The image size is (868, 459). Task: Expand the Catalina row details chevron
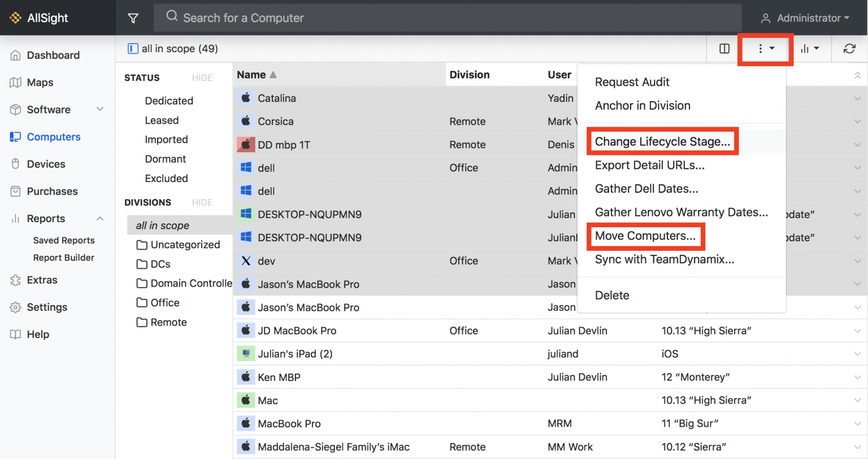click(x=857, y=98)
